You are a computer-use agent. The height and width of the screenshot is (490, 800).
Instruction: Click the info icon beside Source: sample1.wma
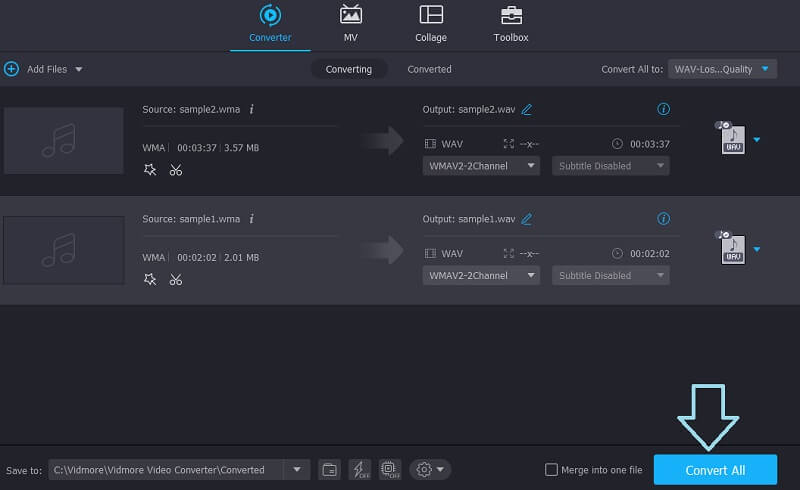[x=251, y=218]
